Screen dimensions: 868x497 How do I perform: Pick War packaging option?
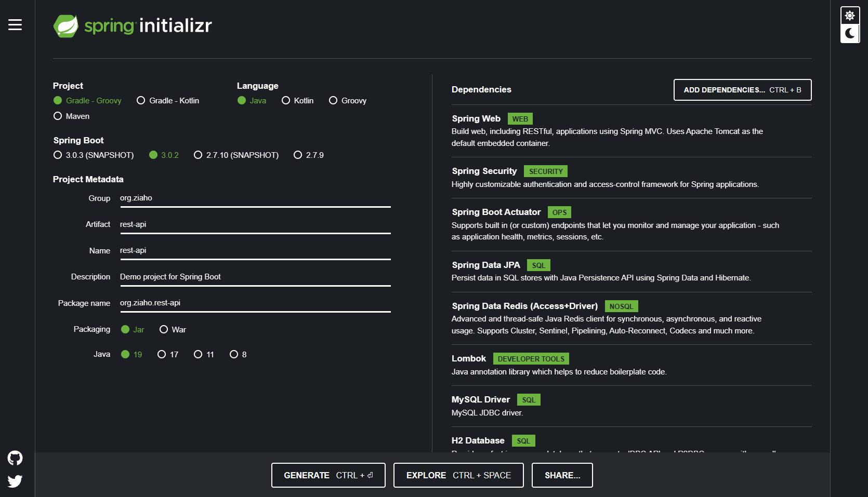pyautogui.click(x=173, y=330)
